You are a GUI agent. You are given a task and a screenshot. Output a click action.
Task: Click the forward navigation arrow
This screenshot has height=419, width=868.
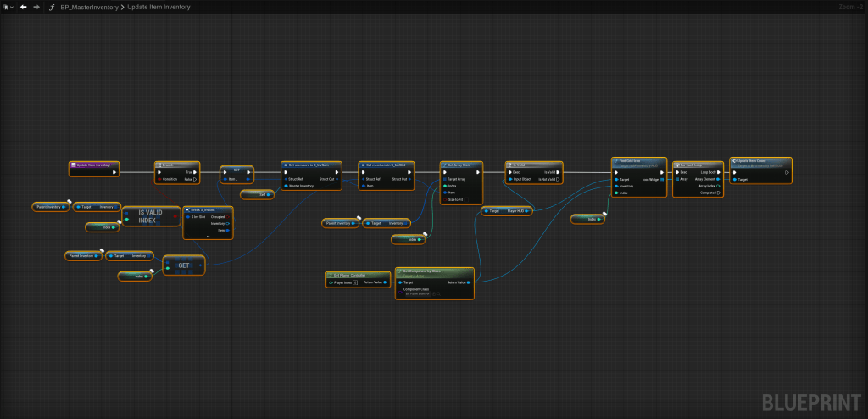(36, 7)
